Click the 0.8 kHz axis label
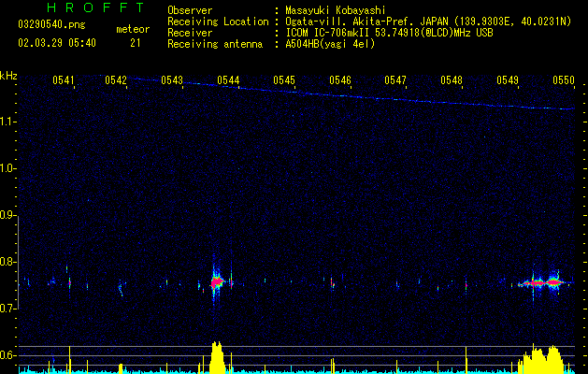The width and height of the screenshot is (588, 374). 7,262
